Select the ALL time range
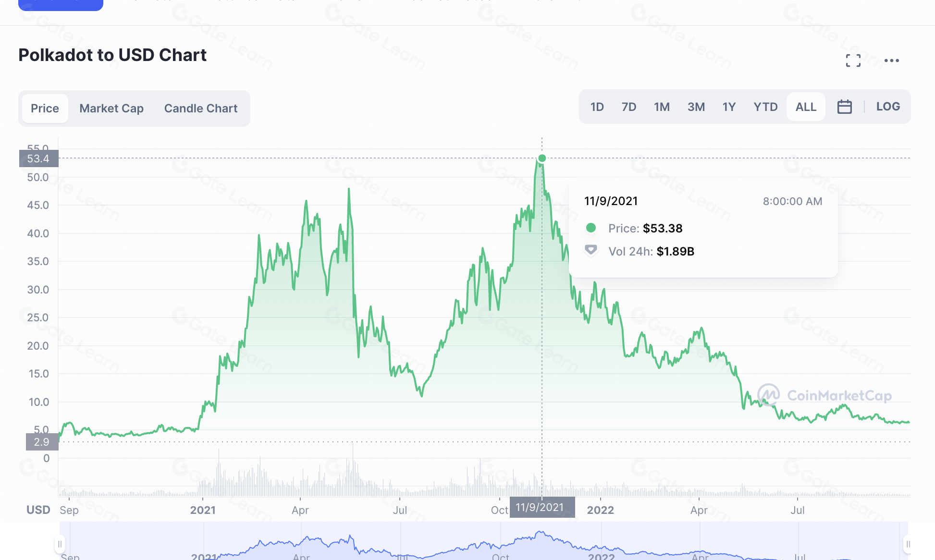Image resolution: width=935 pixels, height=560 pixels. click(x=806, y=107)
